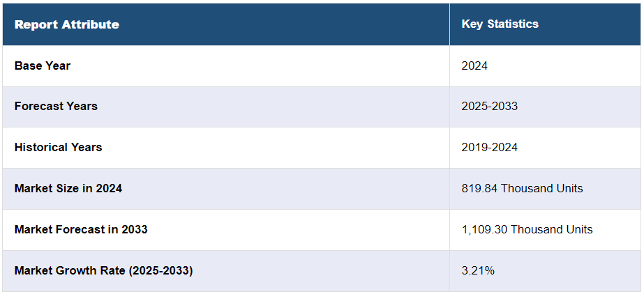
Task: Select the Historical Years label cell
Action: click(x=58, y=147)
